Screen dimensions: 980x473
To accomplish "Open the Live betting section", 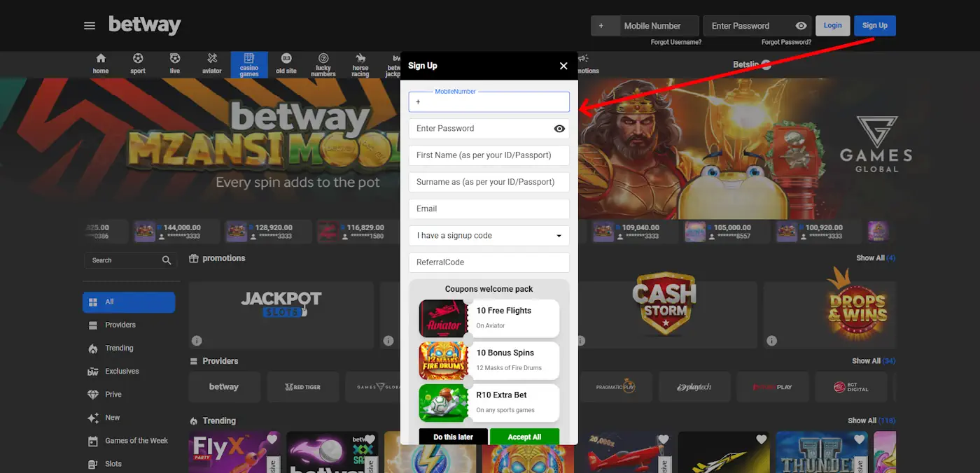I will click(175, 64).
